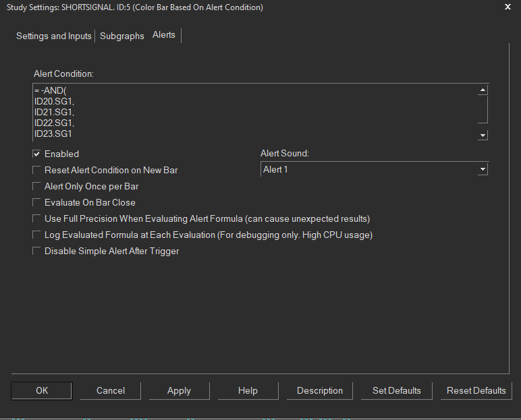Enable Use Full Precision When Evaluating

pos(37,218)
